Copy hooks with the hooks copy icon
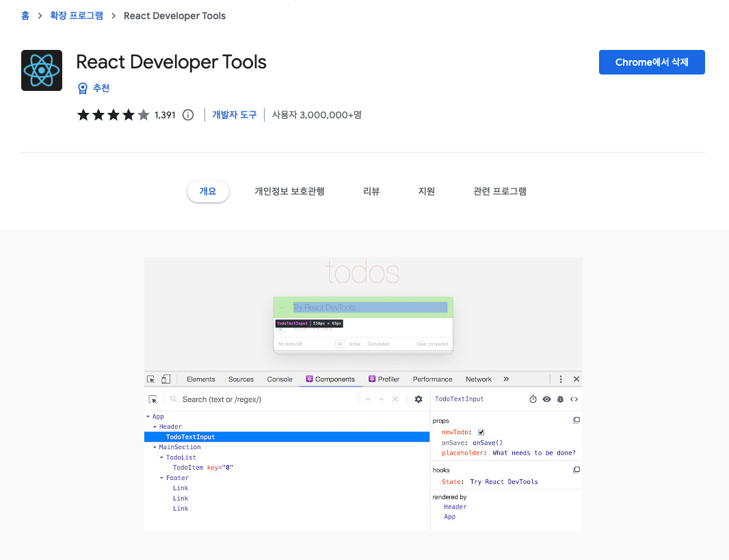Image resolution: width=729 pixels, height=560 pixels. (x=576, y=470)
